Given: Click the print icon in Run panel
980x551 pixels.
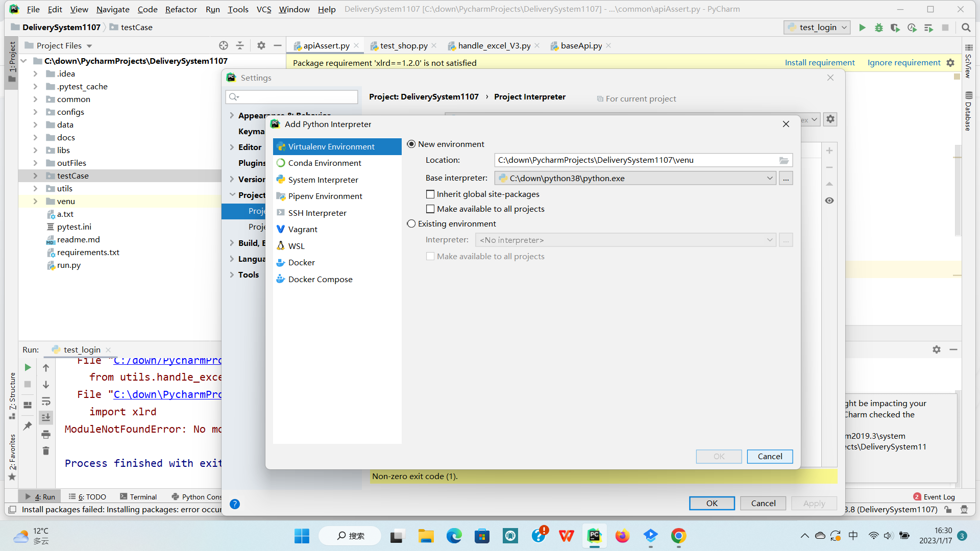Looking at the screenshot, I should (46, 434).
